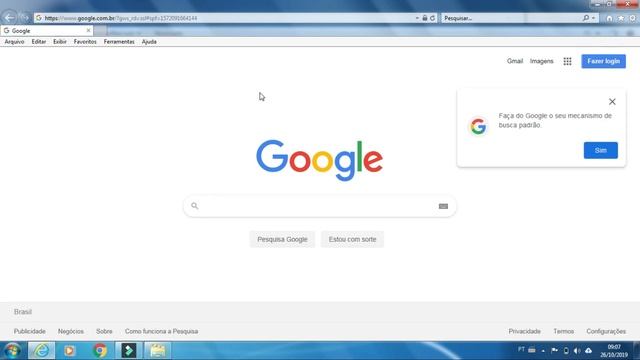Open the Editar menu

click(39, 42)
